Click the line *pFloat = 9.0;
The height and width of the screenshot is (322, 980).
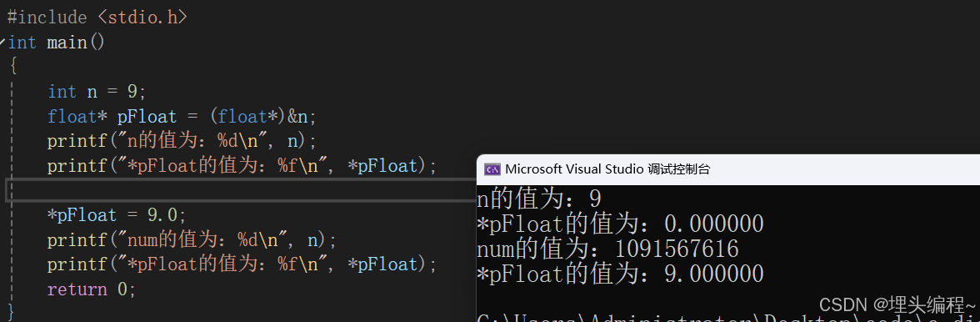point(117,216)
